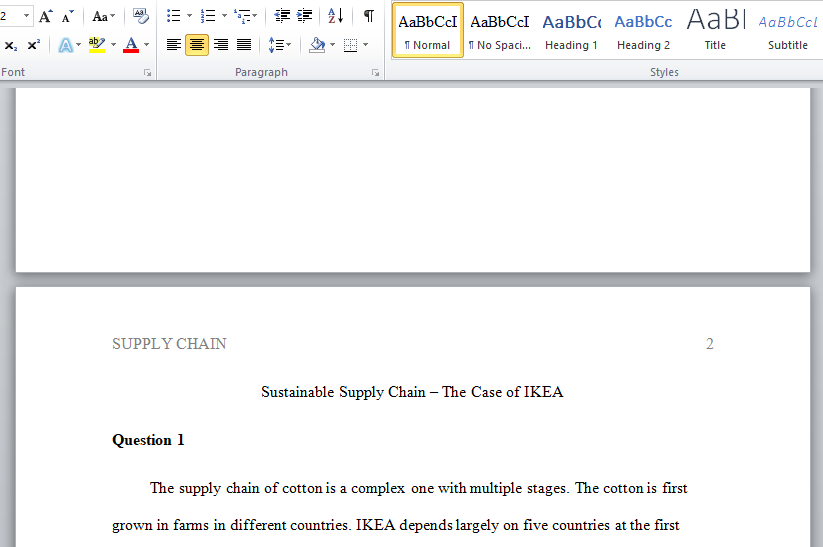Screen dimensions: 823x547
Task: Align text right
Action: (220, 45)
